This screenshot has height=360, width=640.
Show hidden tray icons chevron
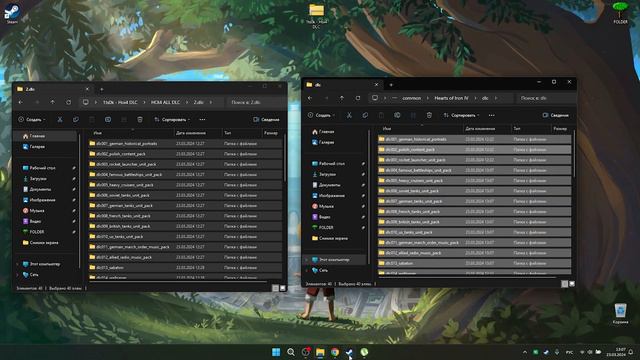click(524, 352)
